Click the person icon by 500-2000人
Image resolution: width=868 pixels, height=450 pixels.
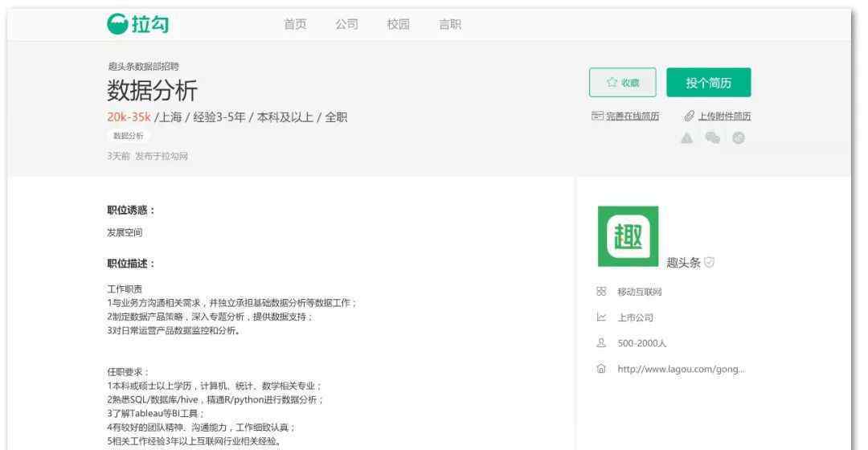click(x=601, y=343)
